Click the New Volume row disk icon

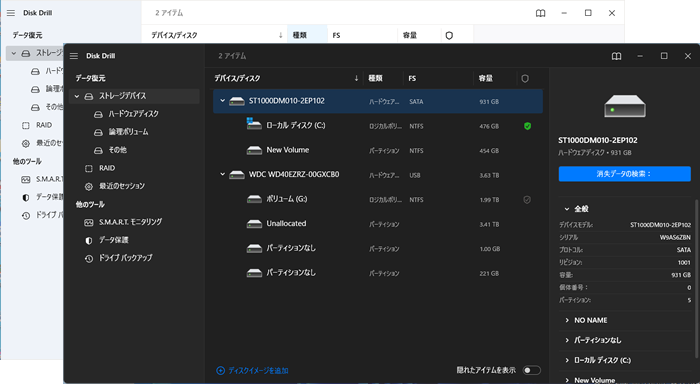[x=254, y=150]
